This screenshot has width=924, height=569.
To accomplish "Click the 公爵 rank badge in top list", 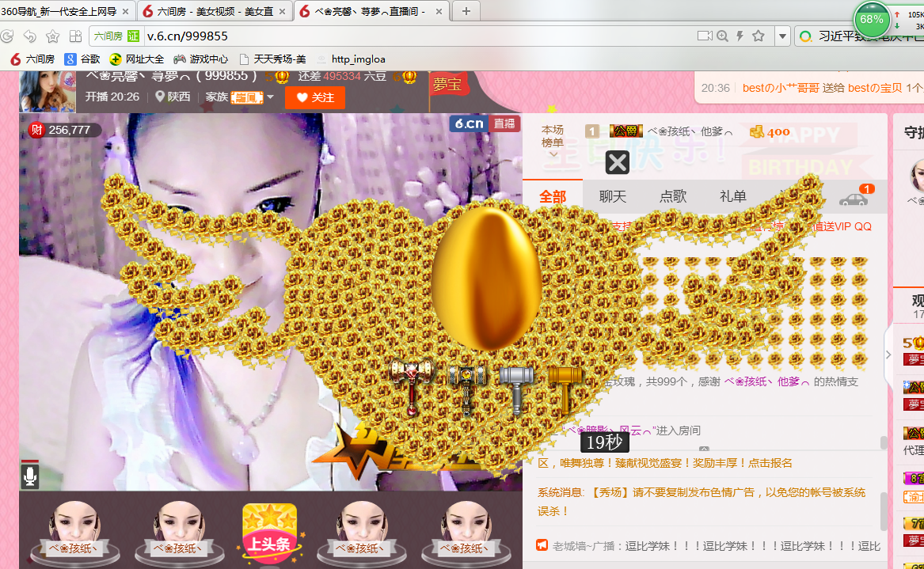I will coord(626,131).
